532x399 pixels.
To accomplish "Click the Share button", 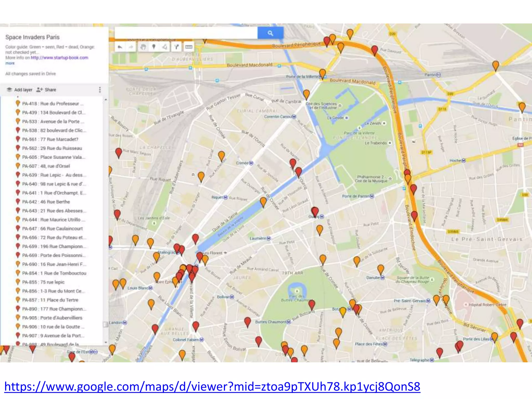I will pos(46,90).
